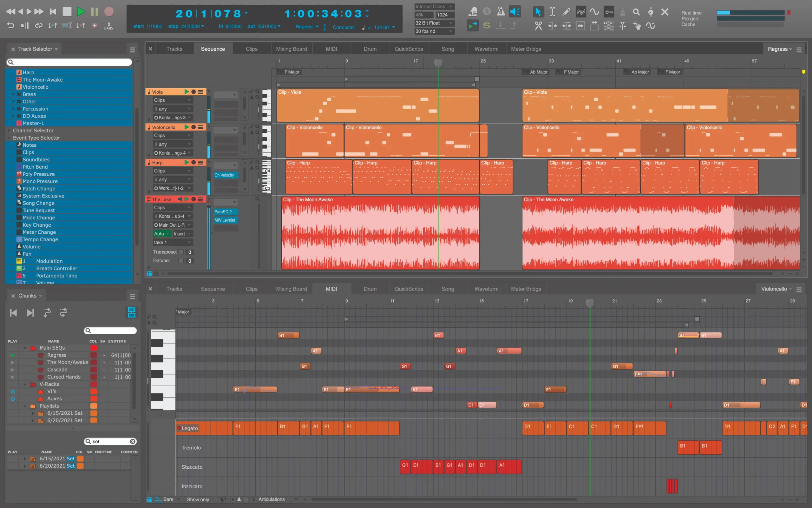The height and width of the screenshot is (508, 812).
Task: Open the take 1 dropdown
Action: coord(173,242)
